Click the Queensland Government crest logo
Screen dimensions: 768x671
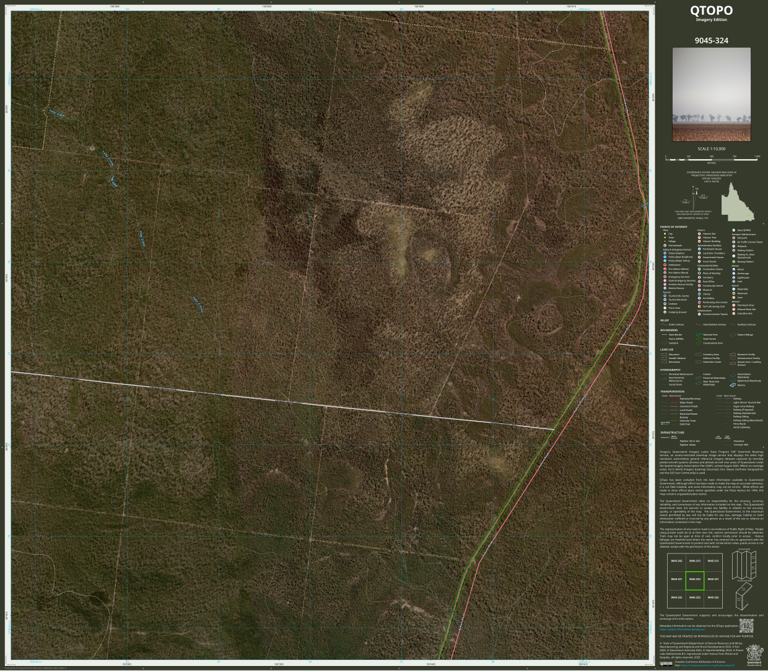(754, 654)
